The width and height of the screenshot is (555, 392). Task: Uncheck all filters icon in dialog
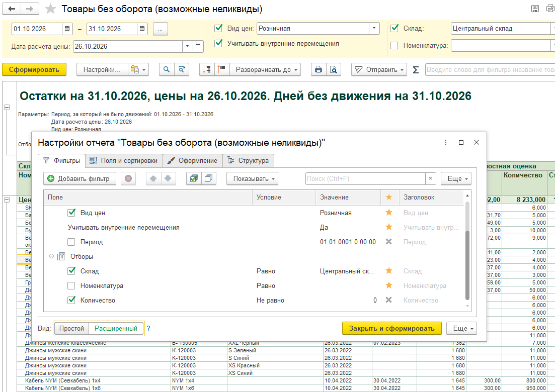tap(208, 179)
